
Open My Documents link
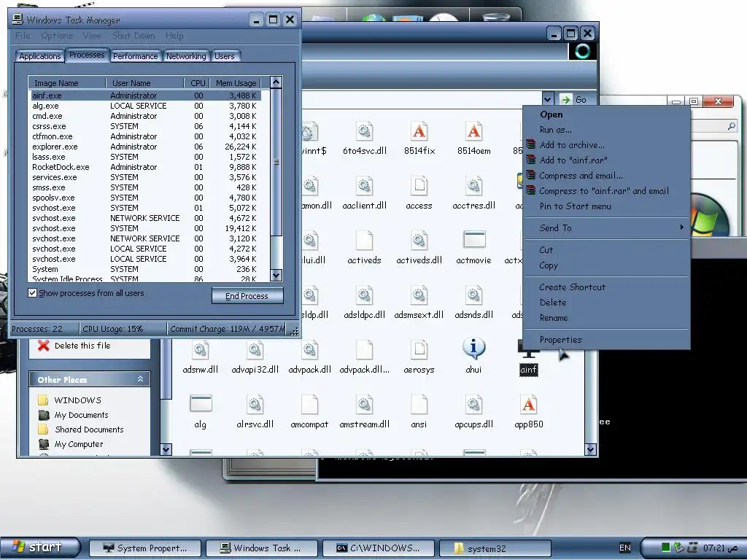(x=81, y=415)
